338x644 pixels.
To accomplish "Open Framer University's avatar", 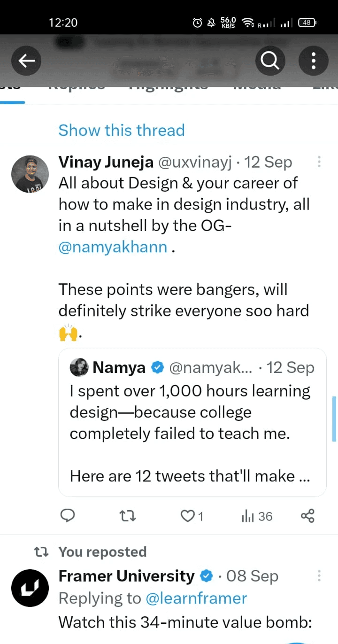I will pos(30,588).
